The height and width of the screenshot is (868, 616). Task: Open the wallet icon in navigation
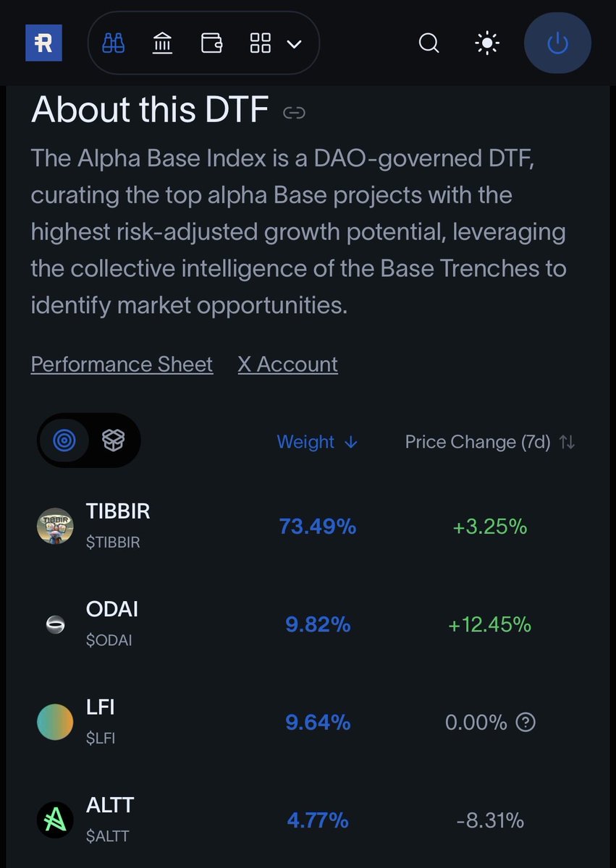coord(211,43)
